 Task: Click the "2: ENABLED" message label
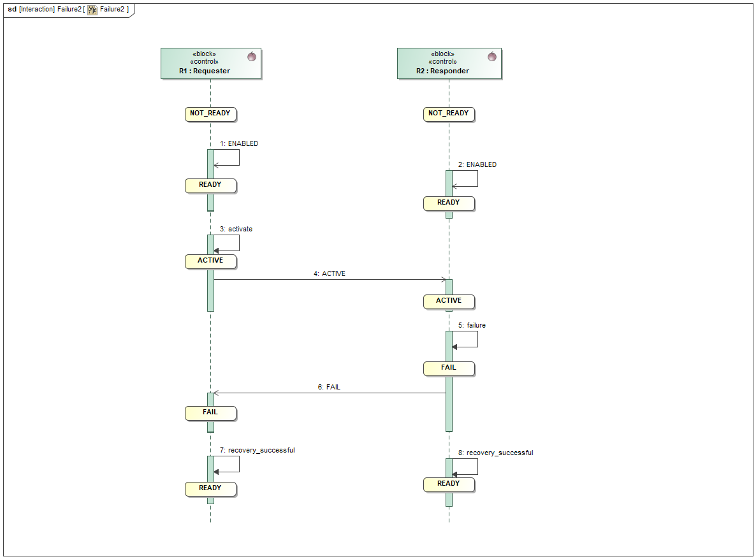point(477,165)
